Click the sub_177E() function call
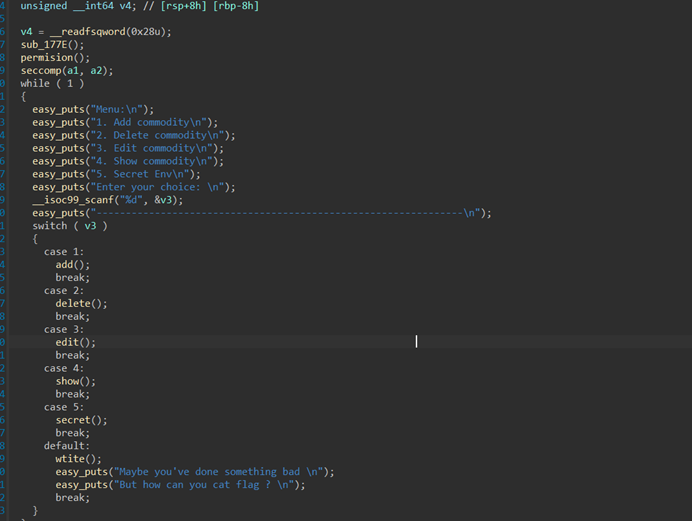The width and height of the screenshot is (692, 521). pyautogui.click(x=52, y=45)
